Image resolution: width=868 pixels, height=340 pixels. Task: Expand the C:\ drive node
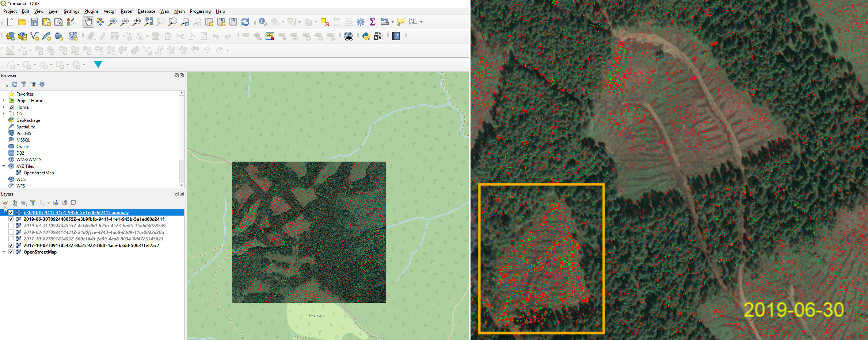point(4,114)
